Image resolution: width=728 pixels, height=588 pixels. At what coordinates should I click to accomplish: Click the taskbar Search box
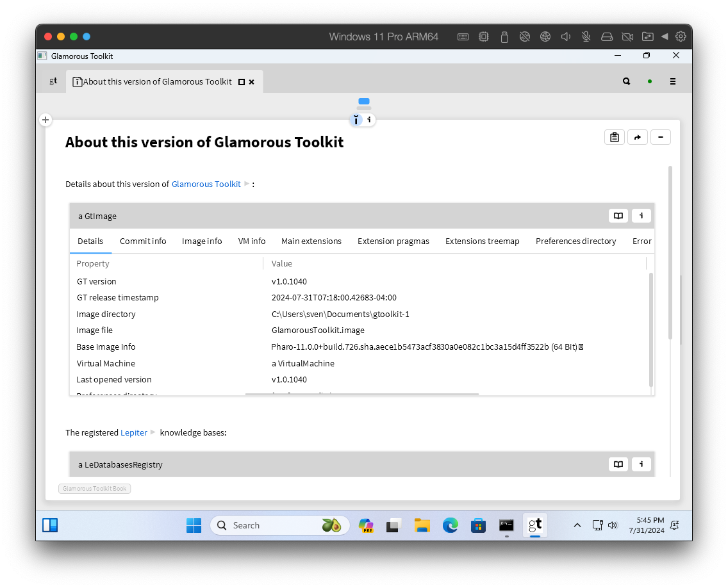coord(280,525)
